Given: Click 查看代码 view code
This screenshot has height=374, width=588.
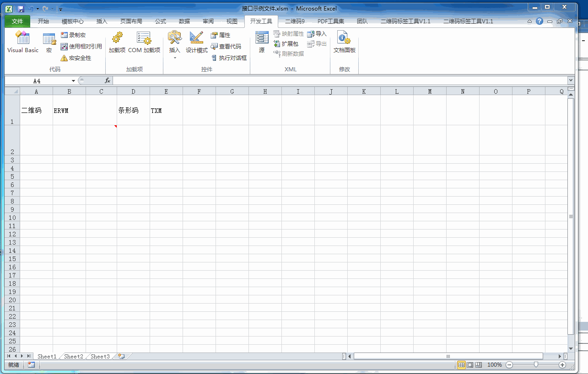Looking at the screenshot, I should (226, 47).
